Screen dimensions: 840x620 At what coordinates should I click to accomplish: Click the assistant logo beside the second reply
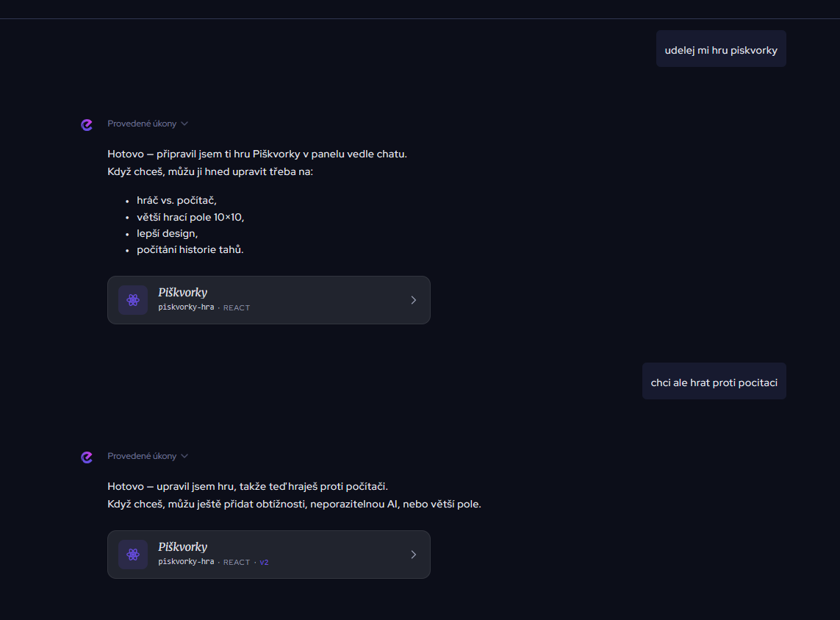click(87, 457)
